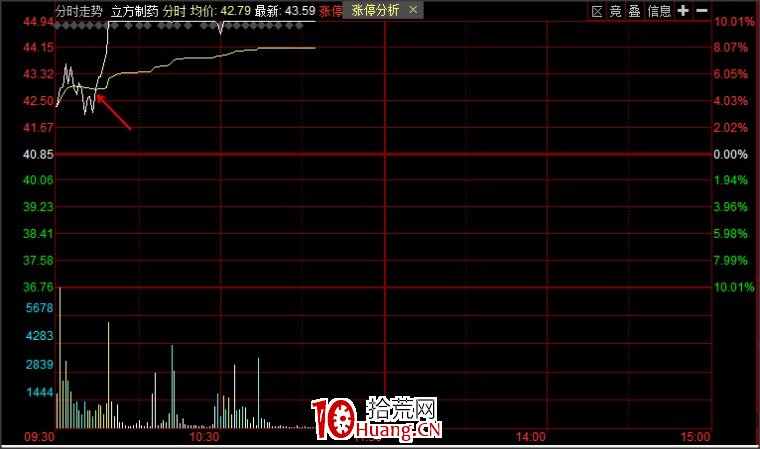
Task: Click the 分时走势 title label
Action: click(79, 11)
